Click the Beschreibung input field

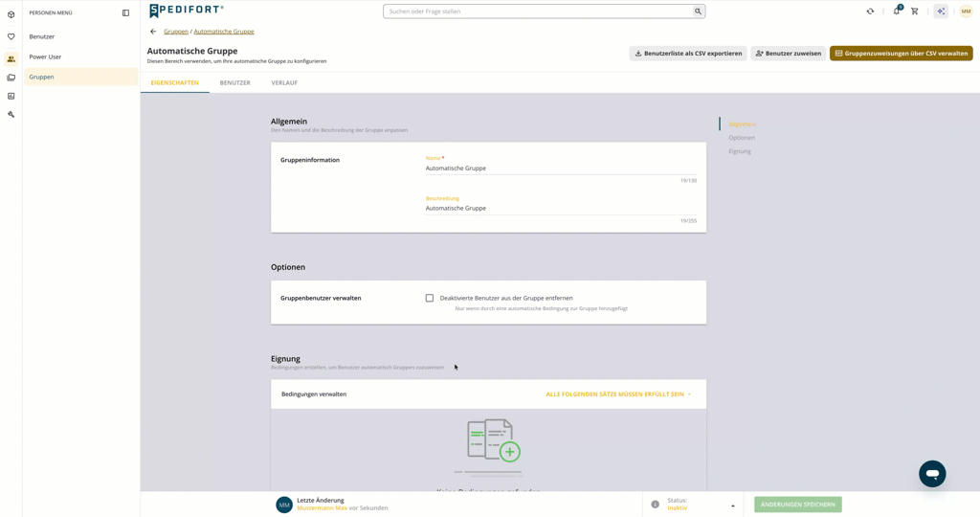pyautogui.click(x=561, y=208)
